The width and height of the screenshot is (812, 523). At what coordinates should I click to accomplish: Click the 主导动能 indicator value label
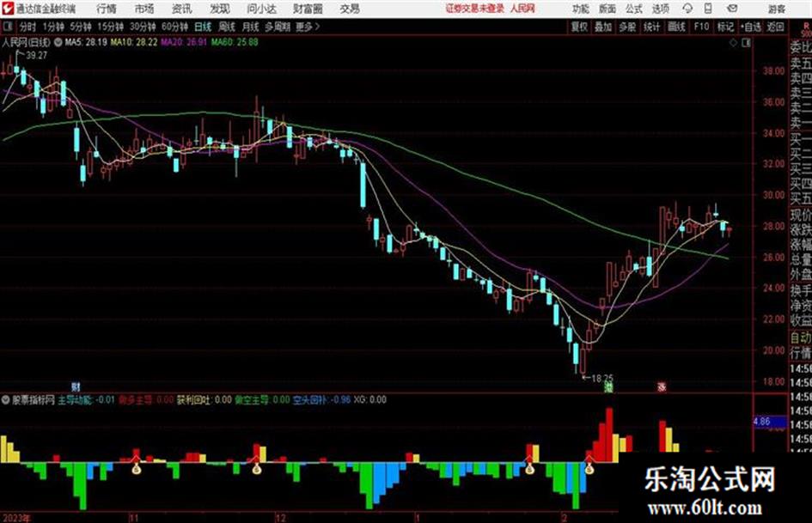pyautogui.click(x=86, y=399)
